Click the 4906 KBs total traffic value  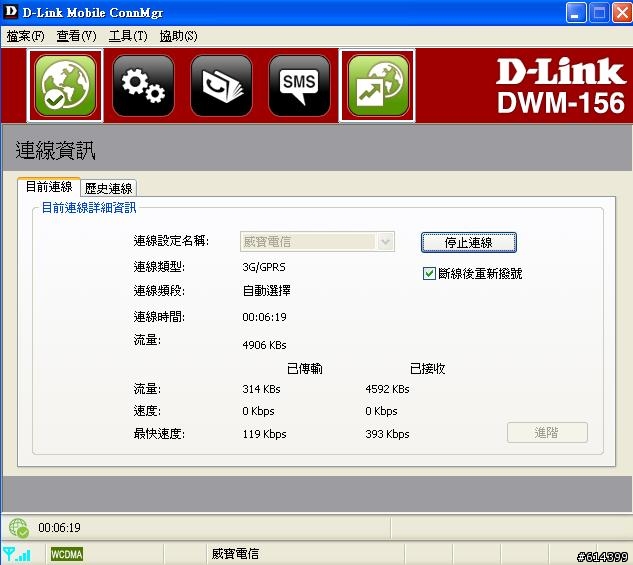tap(264, 345)
